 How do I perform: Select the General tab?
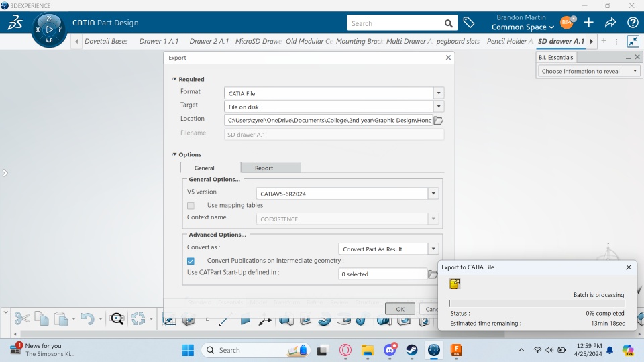tap(210, 168)
